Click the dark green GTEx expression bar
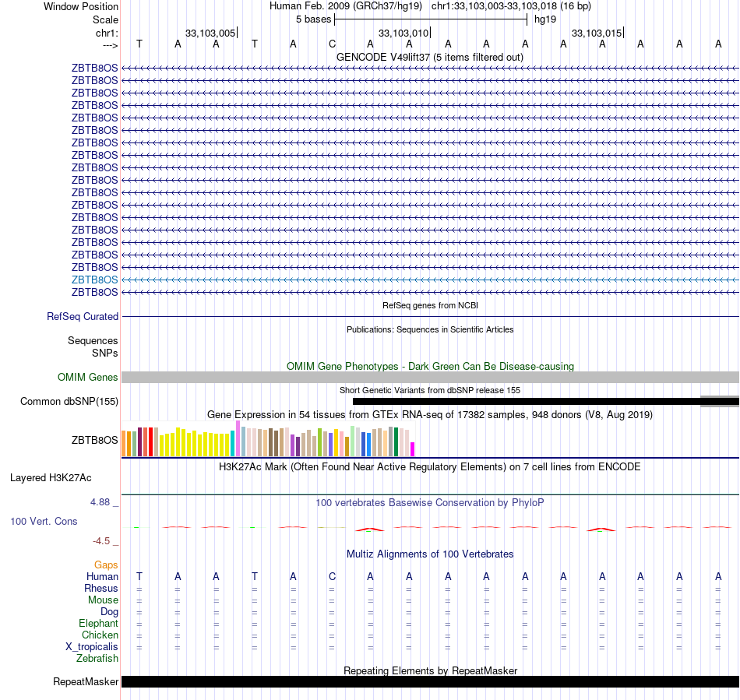The height and width of the screenshot is (700, 740). (x=396, y=442)
